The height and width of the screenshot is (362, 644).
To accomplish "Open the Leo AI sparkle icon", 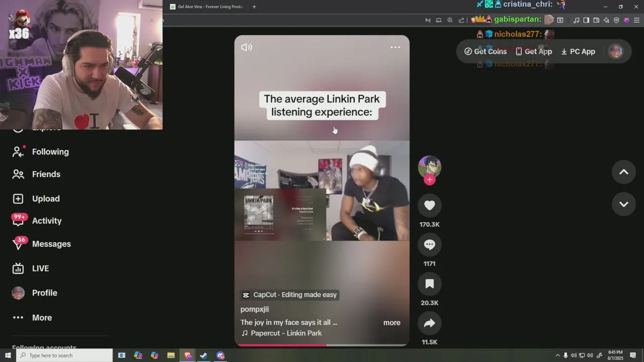I will click(x=606, y=20).
